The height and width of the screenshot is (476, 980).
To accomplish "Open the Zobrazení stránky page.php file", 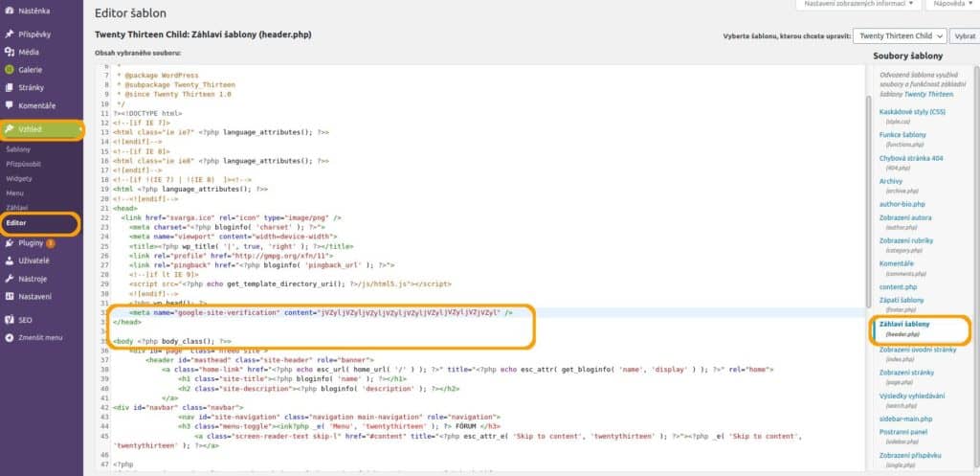I will (906, 373).
